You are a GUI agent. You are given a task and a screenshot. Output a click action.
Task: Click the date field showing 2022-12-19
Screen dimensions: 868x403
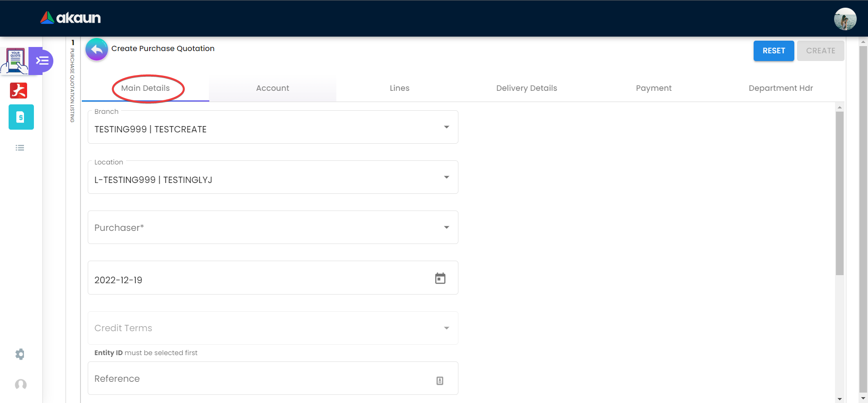273,278
